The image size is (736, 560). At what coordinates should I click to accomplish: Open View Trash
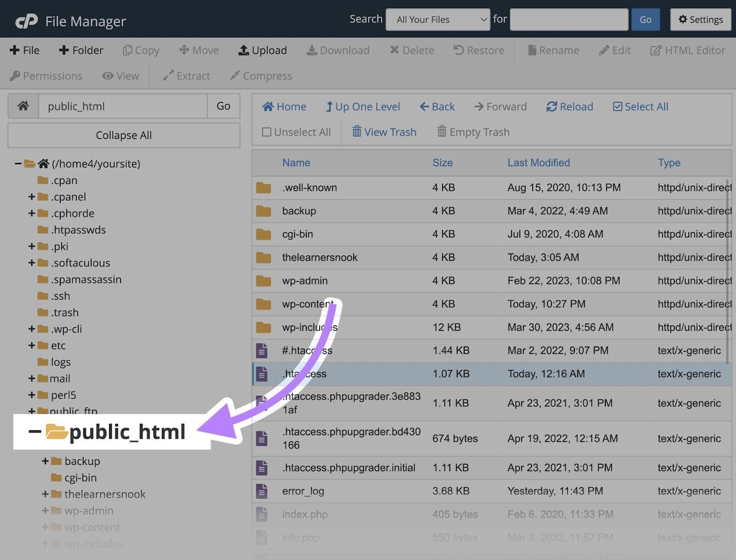click(x=384, y=132)
